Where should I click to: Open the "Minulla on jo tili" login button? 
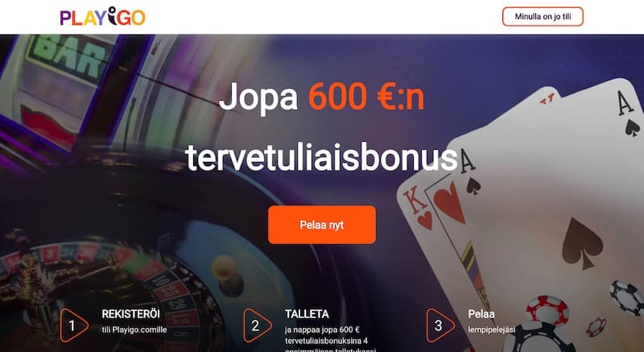pos(543,17)
